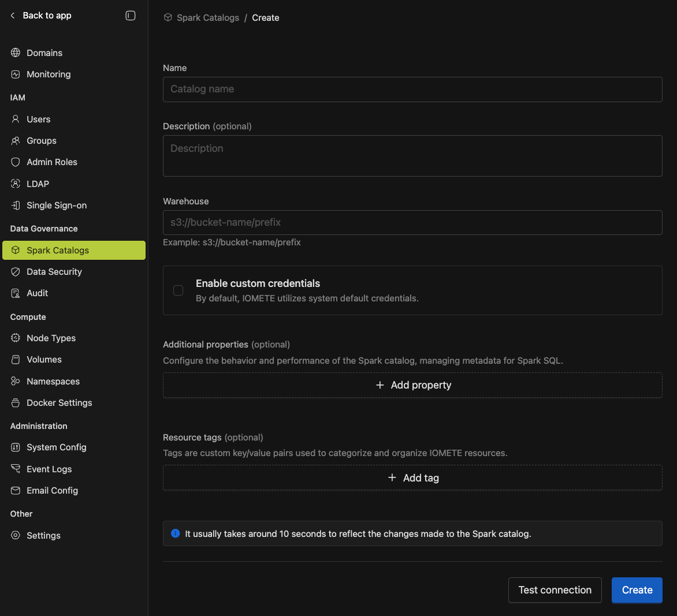Open Monitoring via its sidebar icon

[16, 74]
